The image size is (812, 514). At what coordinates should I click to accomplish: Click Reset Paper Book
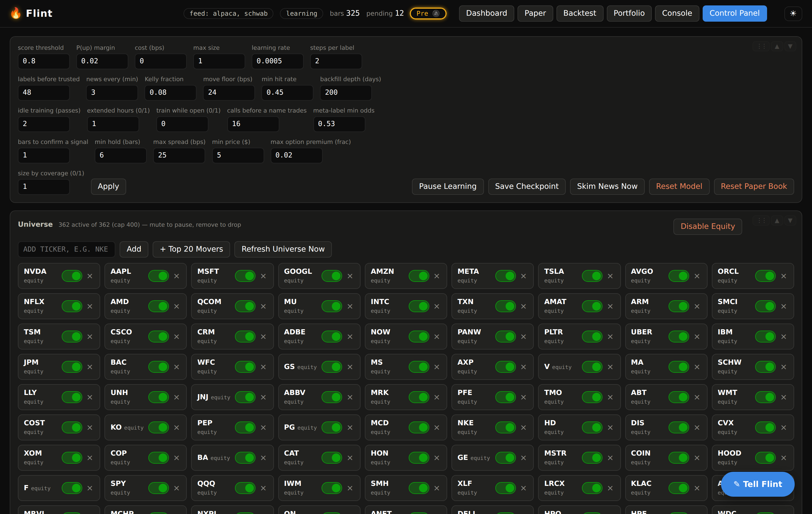point(754,186)
